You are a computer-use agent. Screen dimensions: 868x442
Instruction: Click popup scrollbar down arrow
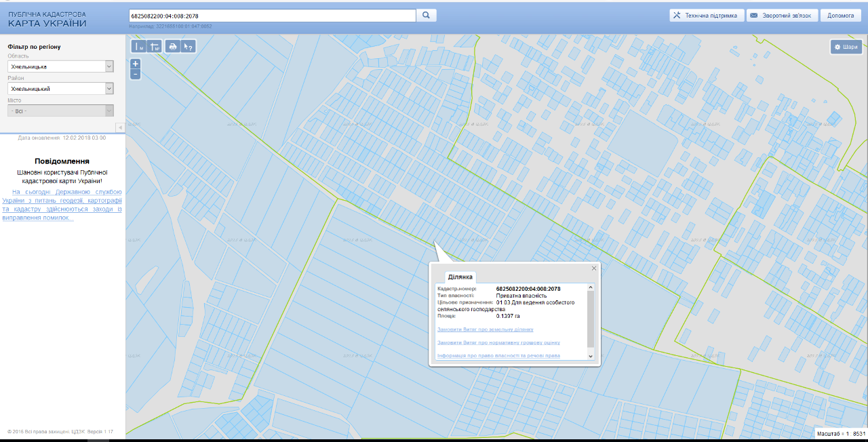click(x=590, y=356)
